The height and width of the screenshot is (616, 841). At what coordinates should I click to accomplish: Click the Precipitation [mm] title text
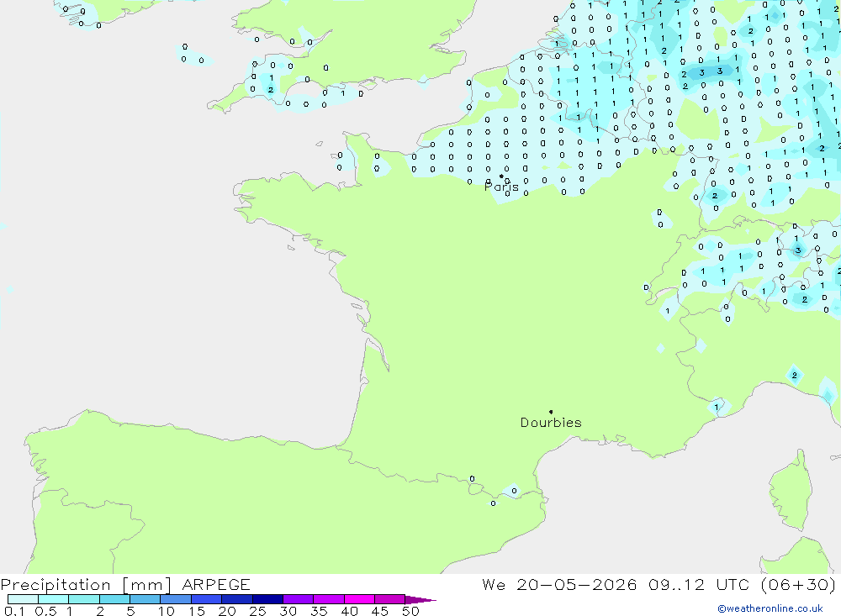pos(86,585)
